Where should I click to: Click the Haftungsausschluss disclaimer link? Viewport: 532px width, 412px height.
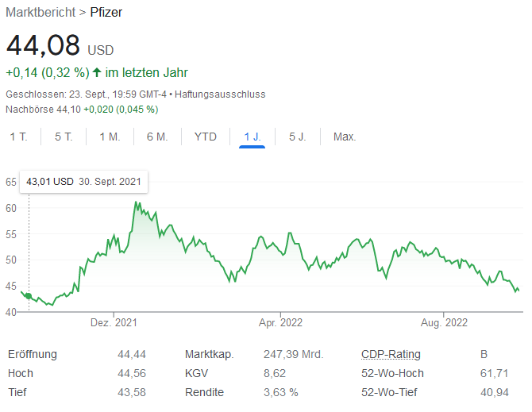click(x=220, y=94)
